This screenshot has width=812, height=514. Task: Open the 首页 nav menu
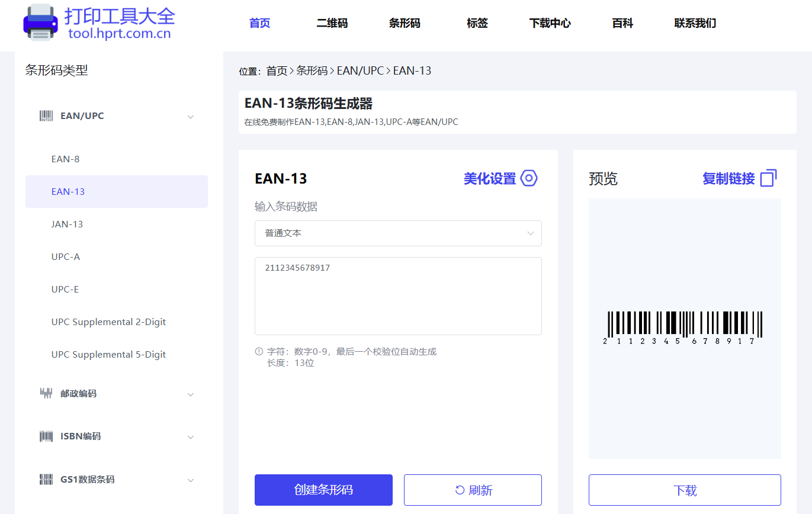[x=259, y=24]
